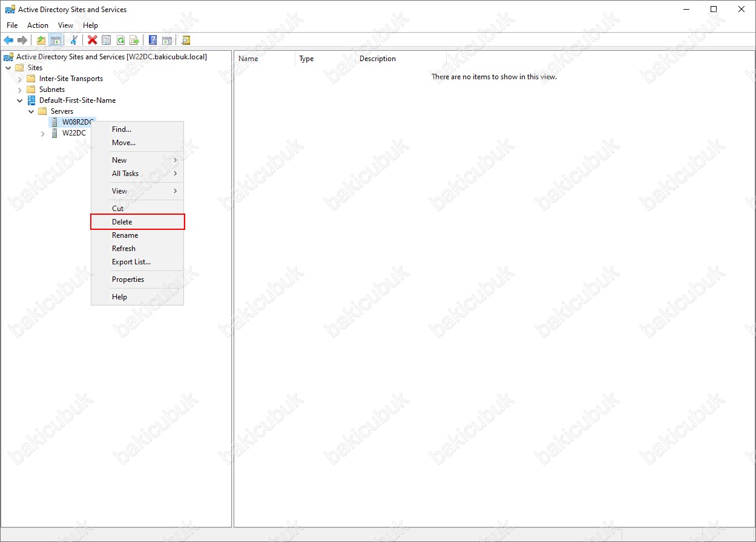
Task: Open the All Tasks submenu
Action: (x=137, y=174)
